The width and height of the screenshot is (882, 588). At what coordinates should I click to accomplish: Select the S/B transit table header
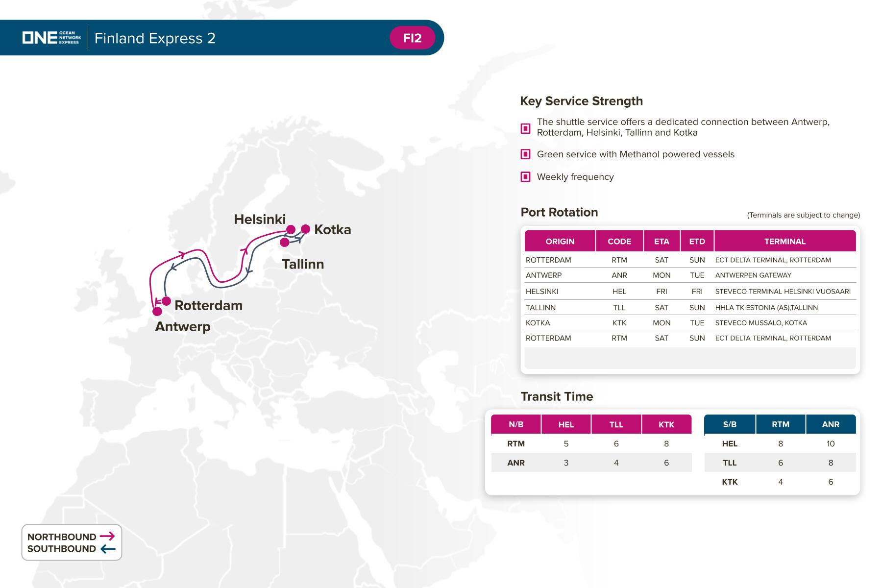pyautogui.click(x=729, y=424)
